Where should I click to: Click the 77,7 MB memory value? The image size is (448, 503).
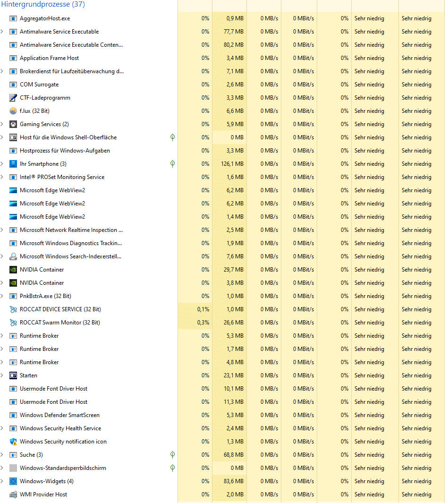(x=234, y=32)
